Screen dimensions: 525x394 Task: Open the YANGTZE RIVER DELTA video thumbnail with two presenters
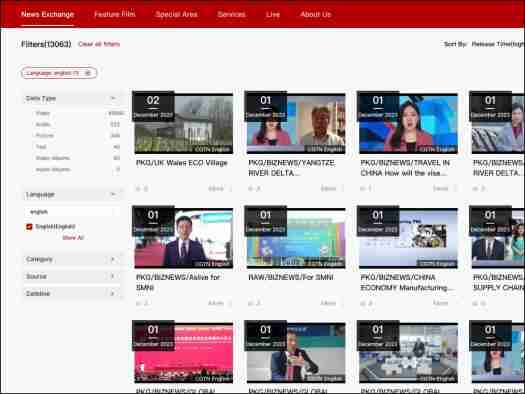click(296, 124)
